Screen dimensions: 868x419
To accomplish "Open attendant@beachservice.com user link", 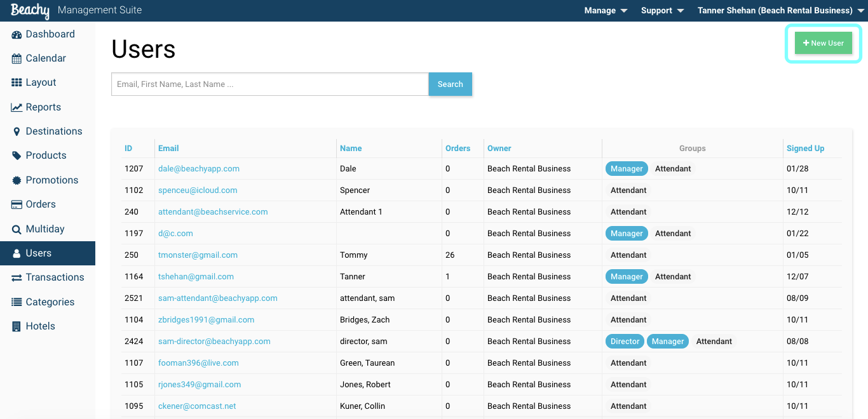I will click(213, 212).
